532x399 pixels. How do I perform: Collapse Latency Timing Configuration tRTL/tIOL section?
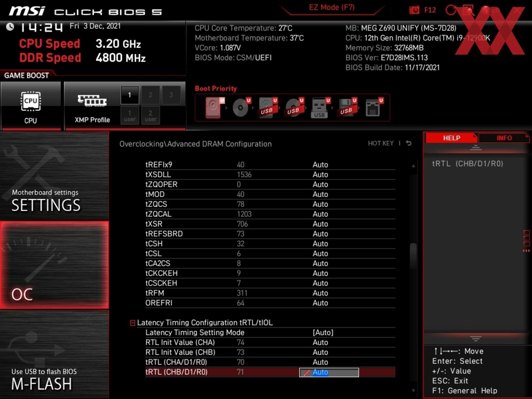(133, 323)
